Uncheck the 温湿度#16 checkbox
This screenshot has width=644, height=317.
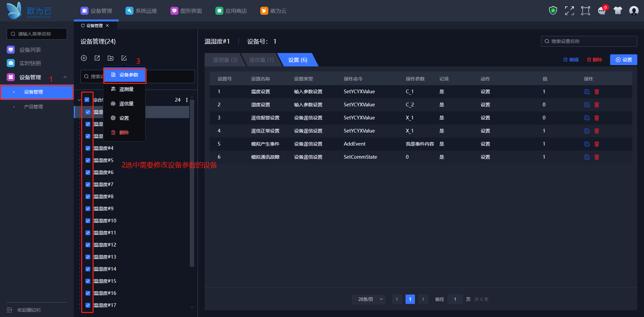(88, 293)
